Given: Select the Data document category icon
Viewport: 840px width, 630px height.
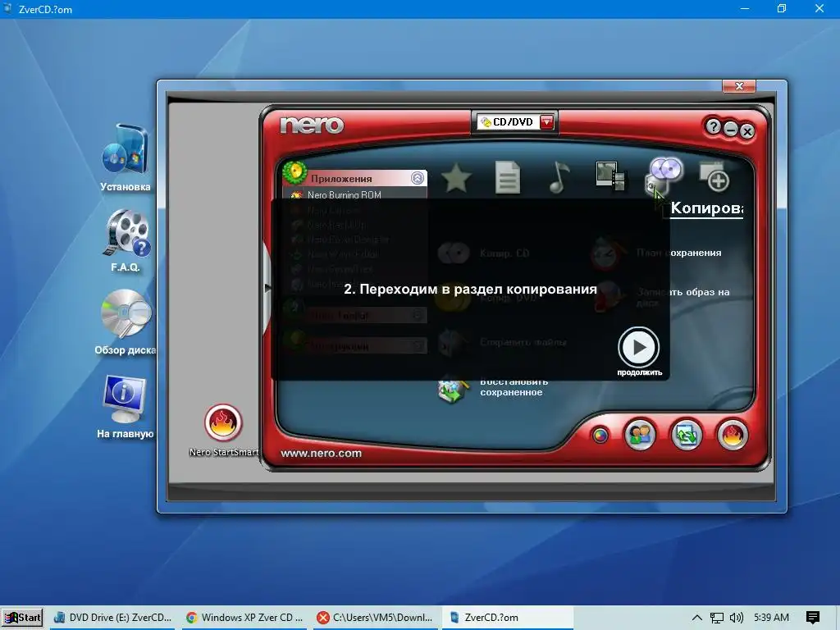Looking at the screenshot, I should click(507, 177).
